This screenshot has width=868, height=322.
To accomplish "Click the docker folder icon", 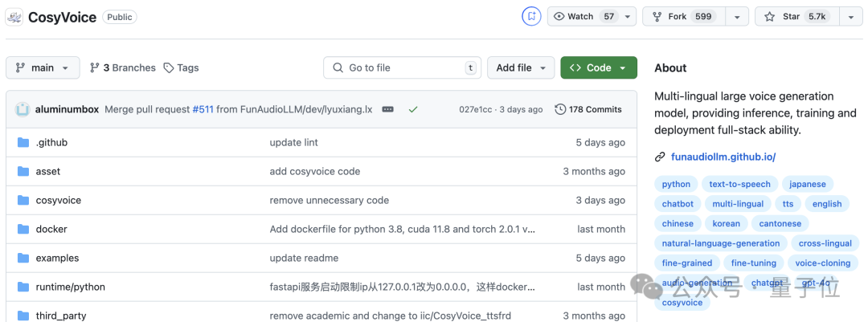I will coord(23,229).
